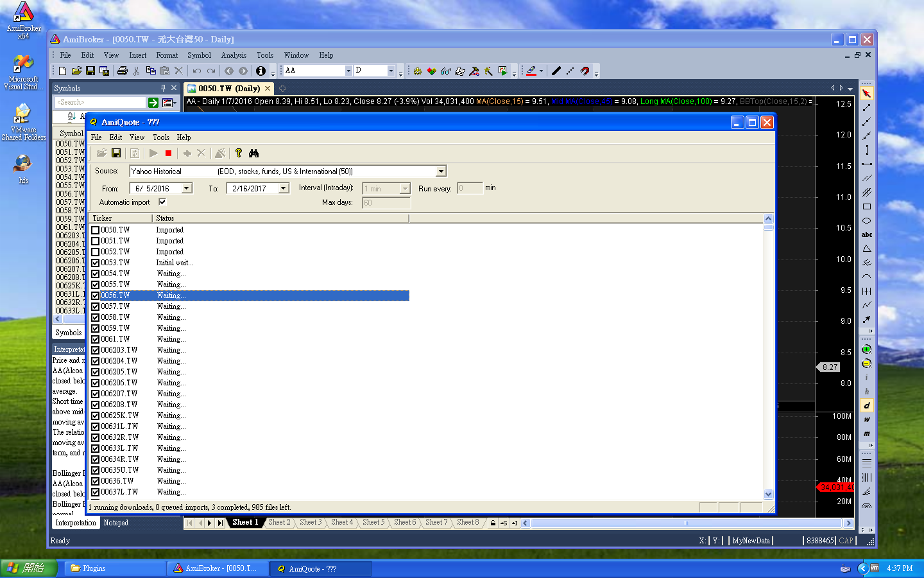Switch to the Notepad tab

pyautogui.click(x=116, y=523)
